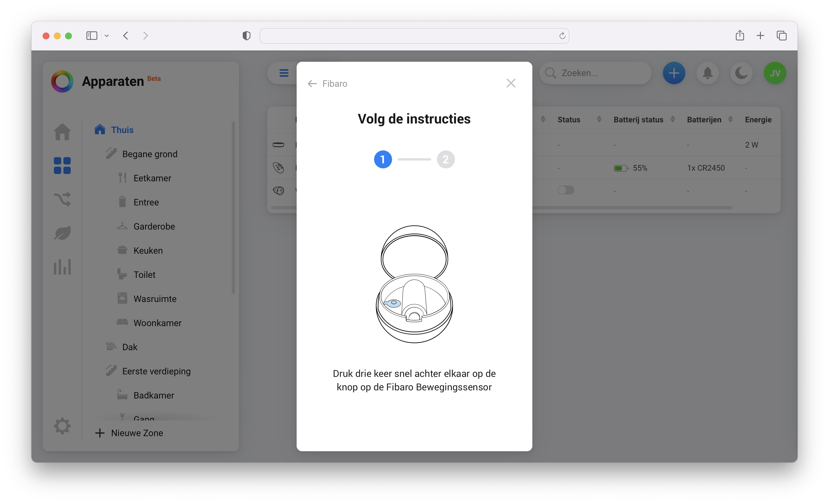Open the Insights bar chart section
Screen dimensions: 829x504
click(x=62, y=267)
